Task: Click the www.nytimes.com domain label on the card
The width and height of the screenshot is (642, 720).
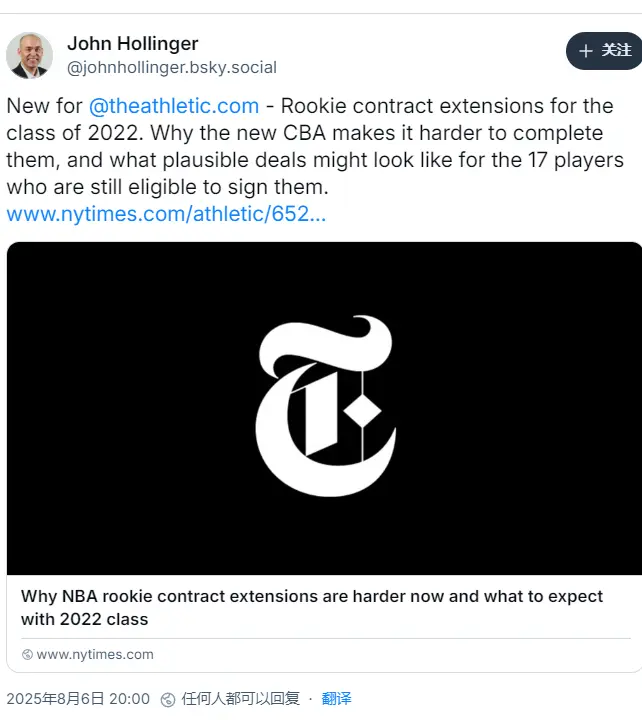Action: tap(95, 655)
